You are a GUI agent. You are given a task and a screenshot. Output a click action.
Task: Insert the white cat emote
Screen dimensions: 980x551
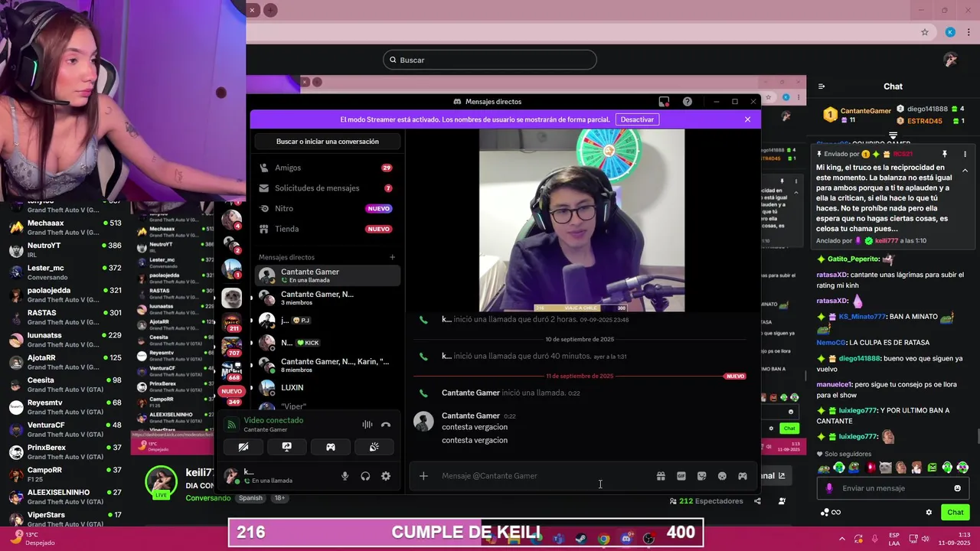pos(886,468)
